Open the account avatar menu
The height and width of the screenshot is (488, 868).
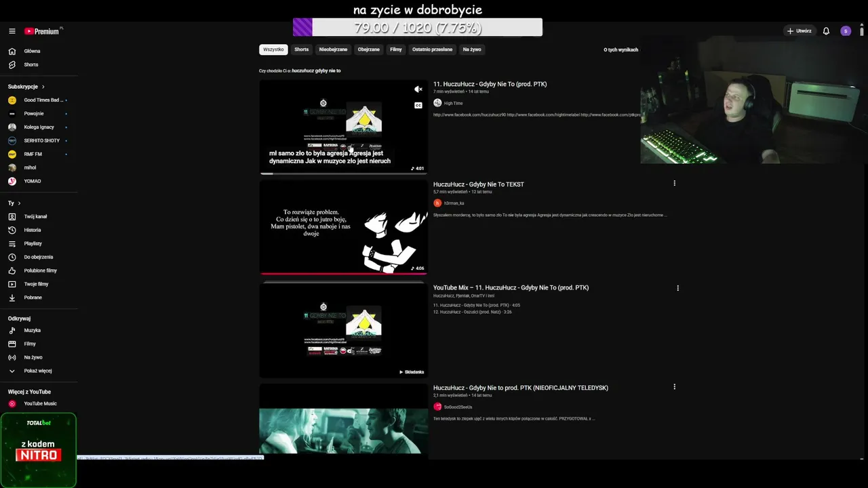[x=846, y=31]
